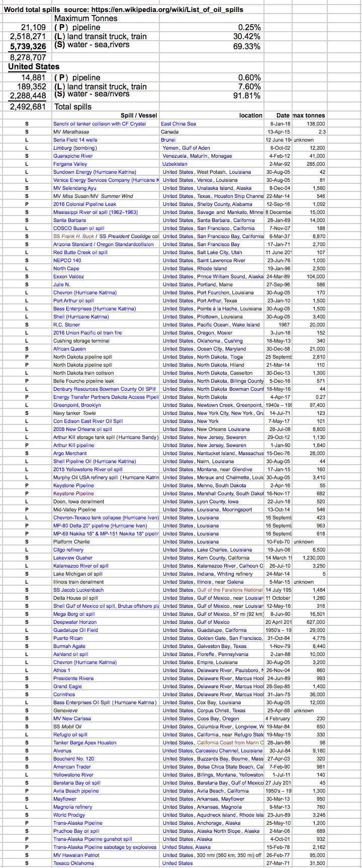This screenshot has height=868, width=362.
Task: Follow the Guarapiche River link
Action: point(73,156)
